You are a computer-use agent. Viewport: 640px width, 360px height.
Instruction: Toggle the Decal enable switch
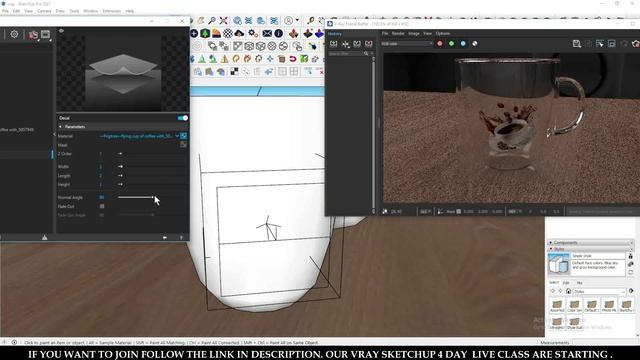click(x=182, y=118)
